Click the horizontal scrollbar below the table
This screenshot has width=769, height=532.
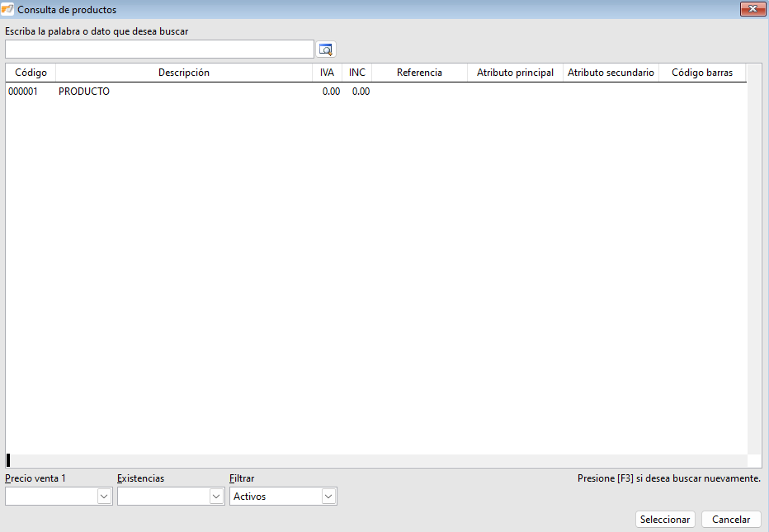point(376,460)
